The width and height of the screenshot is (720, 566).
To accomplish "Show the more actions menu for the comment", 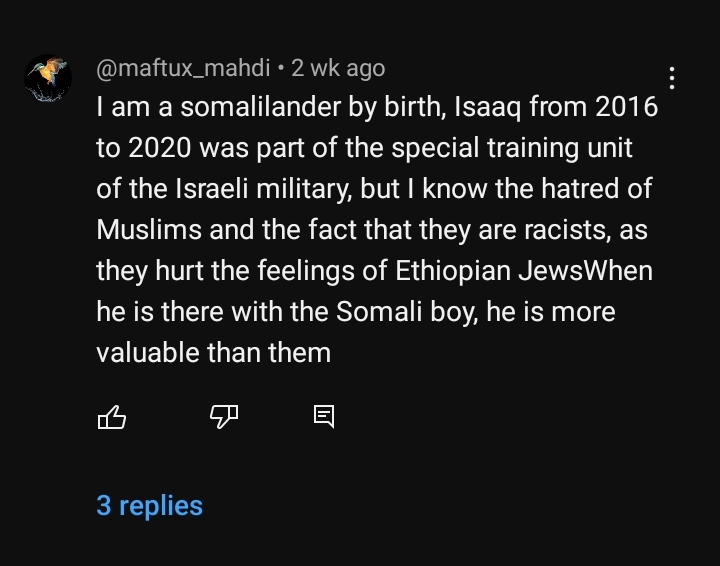I will point(672,78).
